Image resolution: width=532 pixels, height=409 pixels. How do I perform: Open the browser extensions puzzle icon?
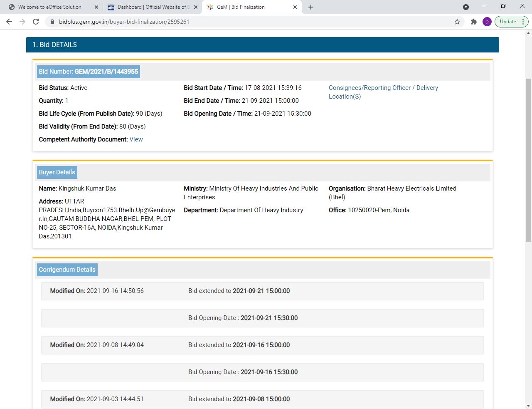click(x=473, y=22)
